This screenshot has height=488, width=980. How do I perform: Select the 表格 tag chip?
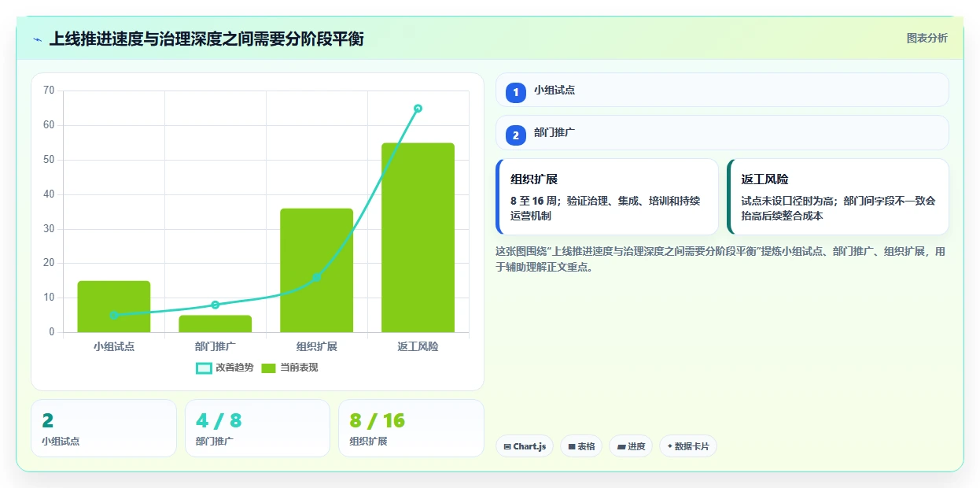(581, 446)
